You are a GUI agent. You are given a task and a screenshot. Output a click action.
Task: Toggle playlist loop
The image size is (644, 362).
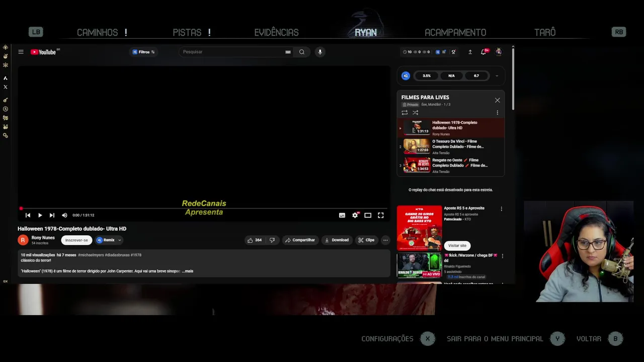click(x=405, y=113)
